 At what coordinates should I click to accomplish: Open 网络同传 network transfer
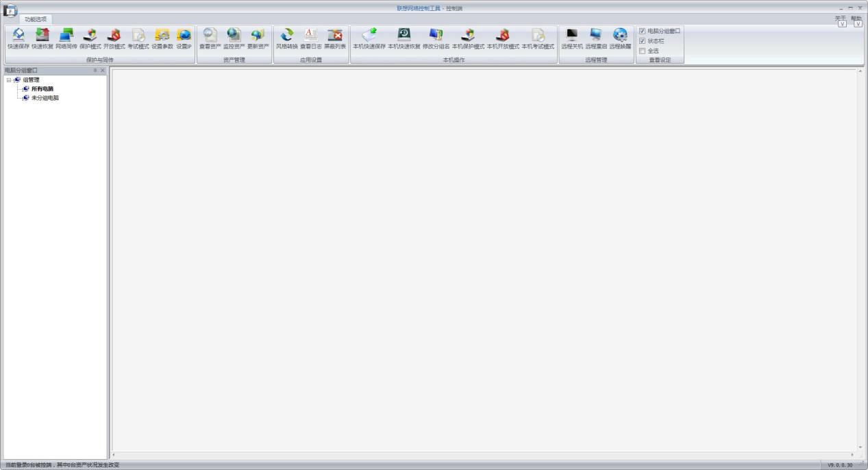[66, 39]
